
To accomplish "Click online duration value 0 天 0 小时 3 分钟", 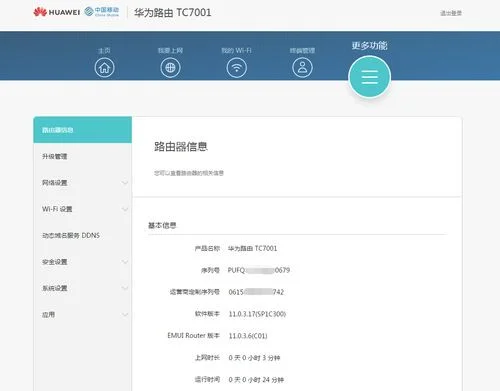I will pyautogui.click(x=254, y=358).
